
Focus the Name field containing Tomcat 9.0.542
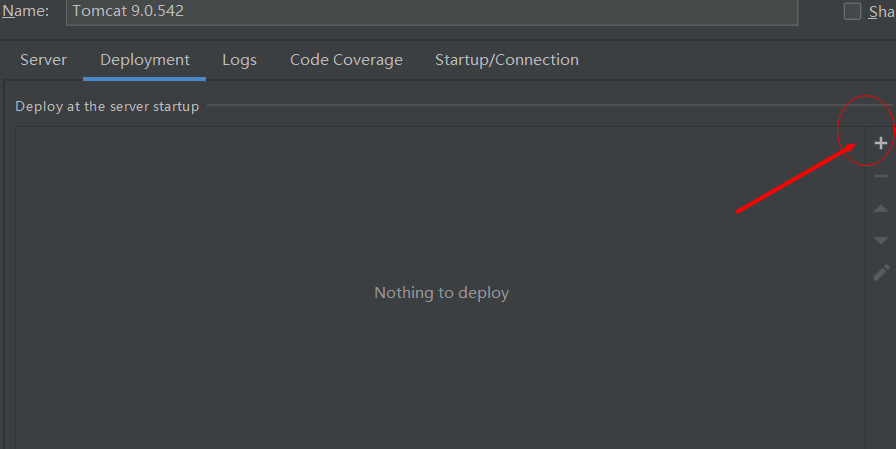click(432, 11)
